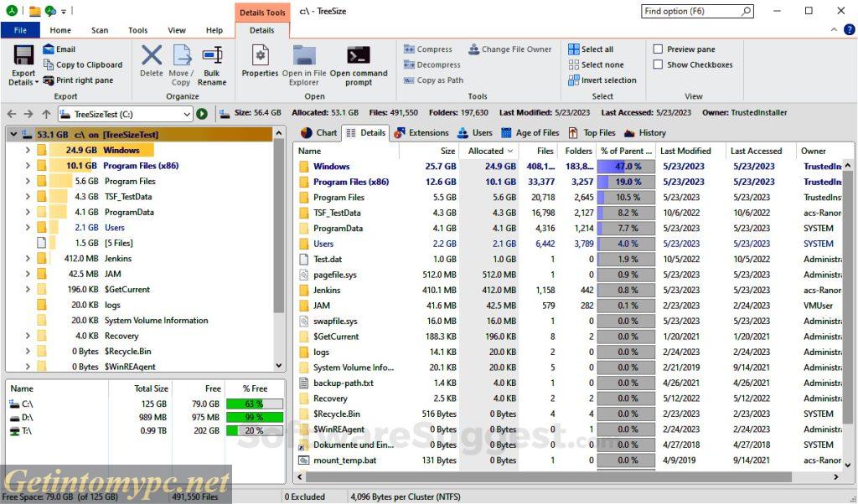Click the details list vertical scrollbar
Screen dimensions: 858x504
tap(847, 296)
